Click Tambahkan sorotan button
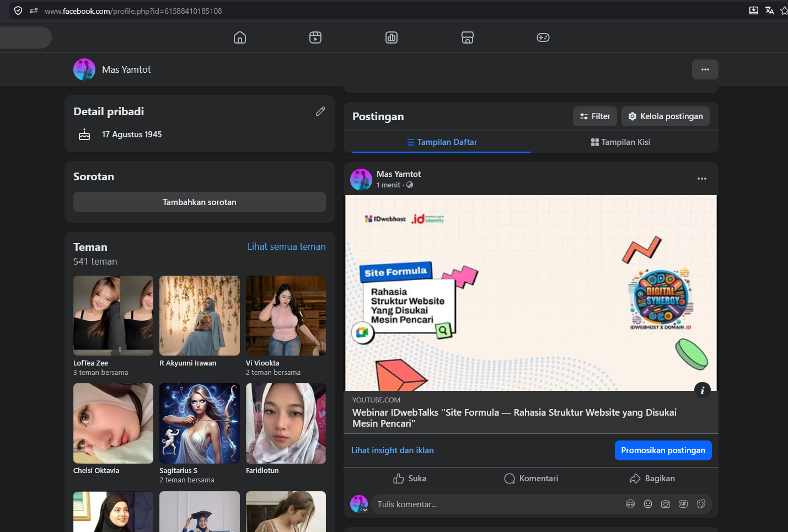This screenshot has width=788, height=532. point(200,202)
